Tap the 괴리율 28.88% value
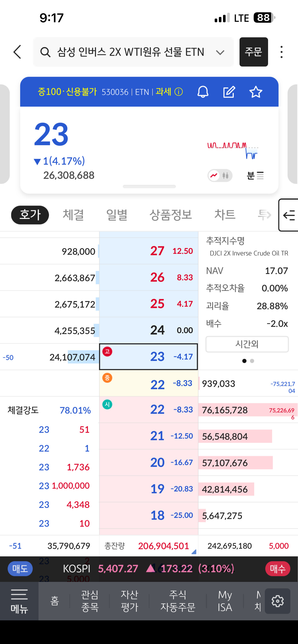The width and height of the screenshot is (298, 644). (x=272, y=306)
